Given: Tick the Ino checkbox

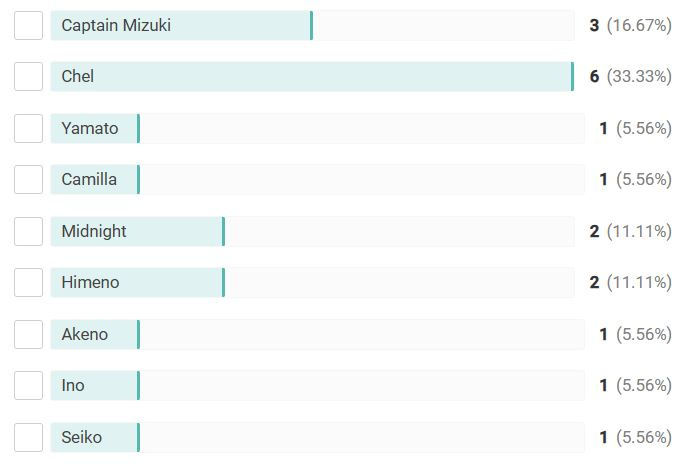Looking at the screenshot, I should point(28,386).
